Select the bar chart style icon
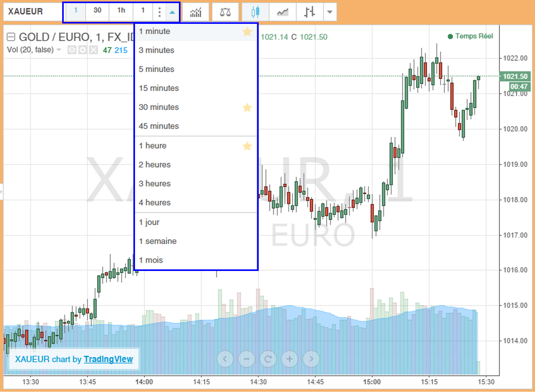Screen dimensions: 535x392 click(x=310, y=12)
